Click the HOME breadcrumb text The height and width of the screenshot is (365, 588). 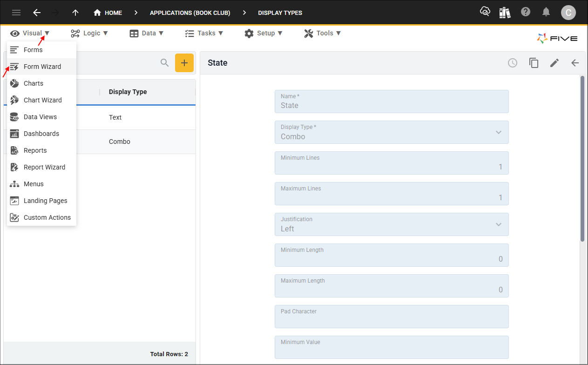113,13
